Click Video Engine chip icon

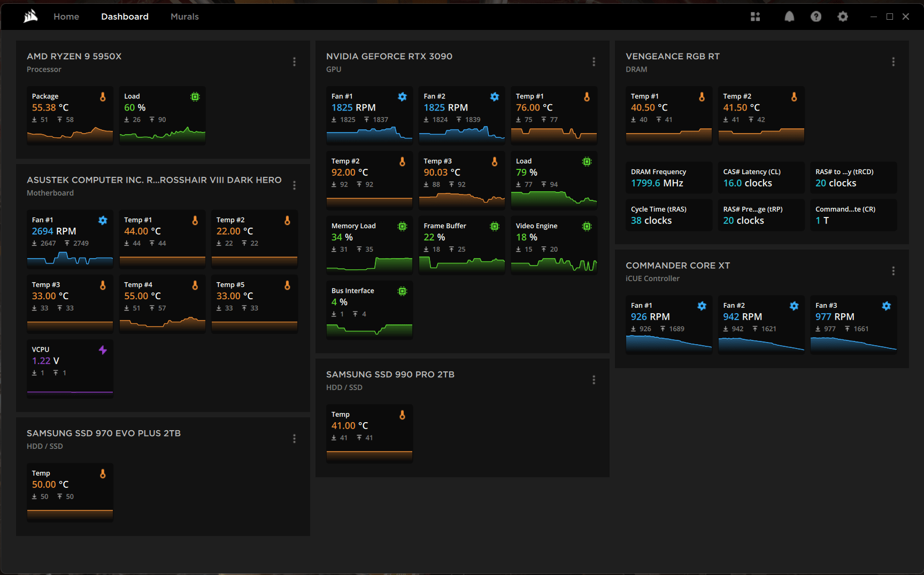(x=587, y=227)
